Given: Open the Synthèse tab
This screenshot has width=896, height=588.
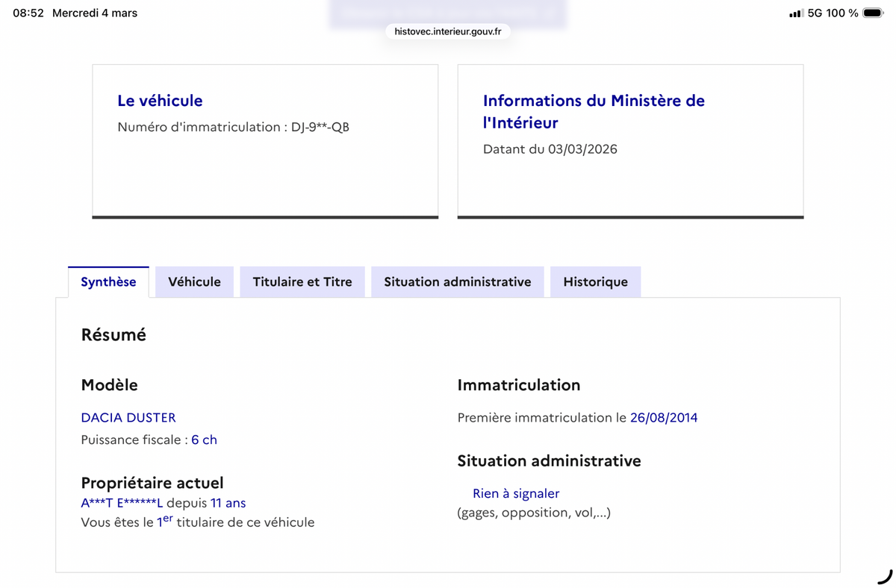Looking at the screenshot, I should (108, 282).
